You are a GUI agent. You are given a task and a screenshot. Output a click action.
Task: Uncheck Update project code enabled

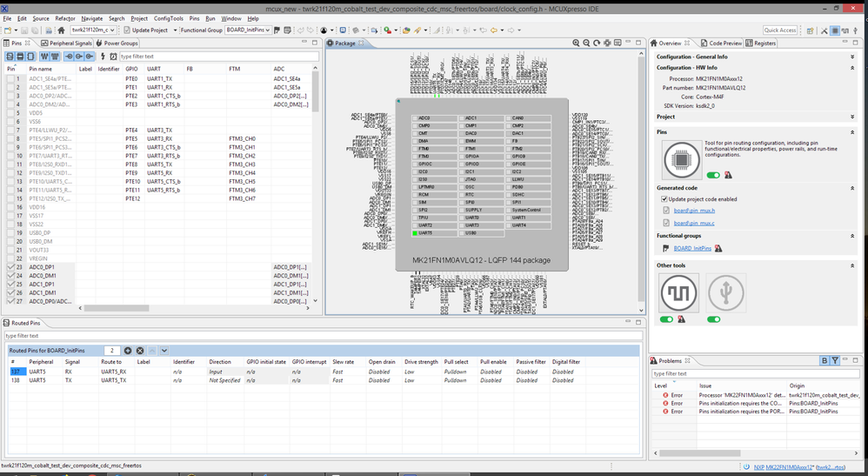point(664,199)
